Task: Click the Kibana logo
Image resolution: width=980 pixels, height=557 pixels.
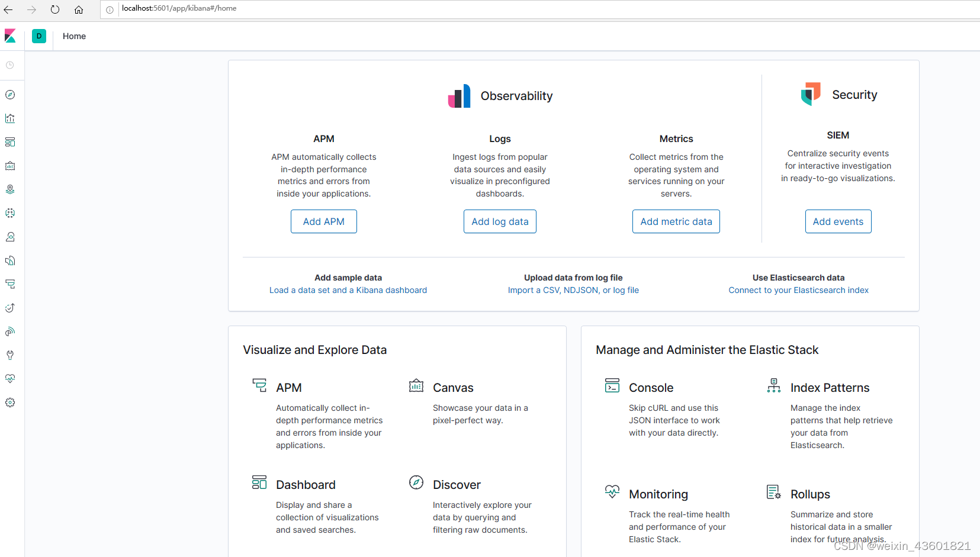Action: point(10,36)
